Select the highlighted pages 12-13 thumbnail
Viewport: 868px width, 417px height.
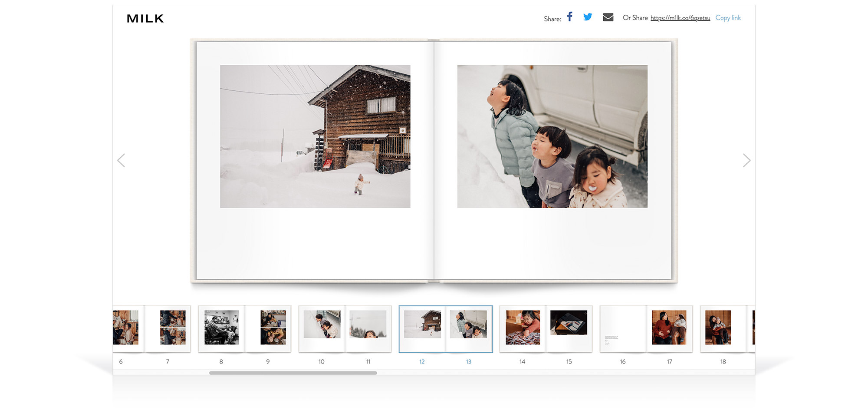[x=445, y=329]
